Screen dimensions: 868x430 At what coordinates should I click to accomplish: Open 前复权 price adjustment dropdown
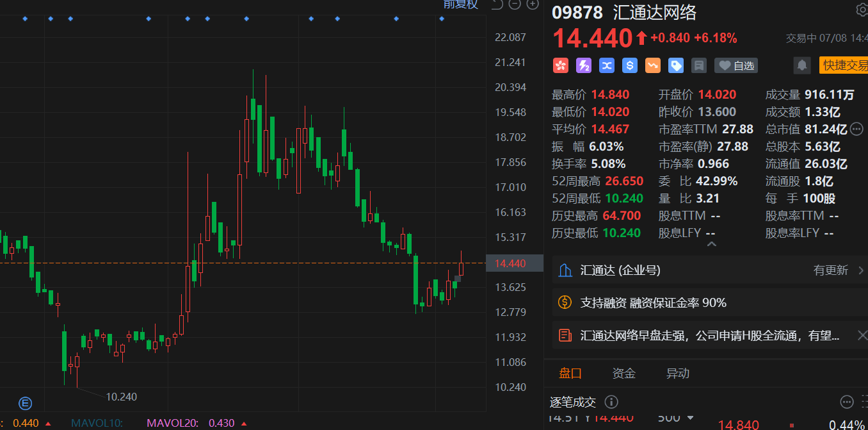point(461,4)
